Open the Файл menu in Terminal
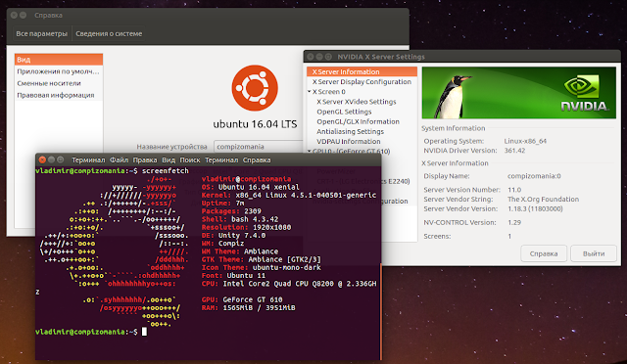627x364 pixels. [120, 159]
